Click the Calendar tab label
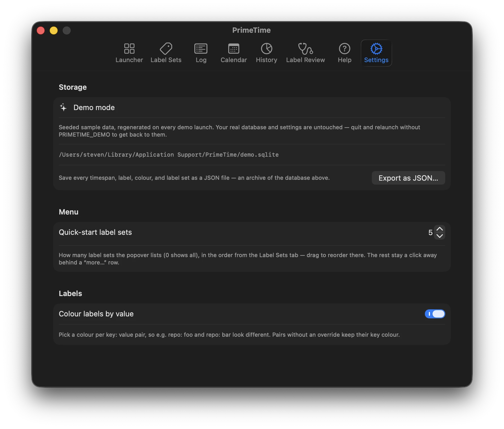This screenshot has width=504, height=429. tap(234, 60)
